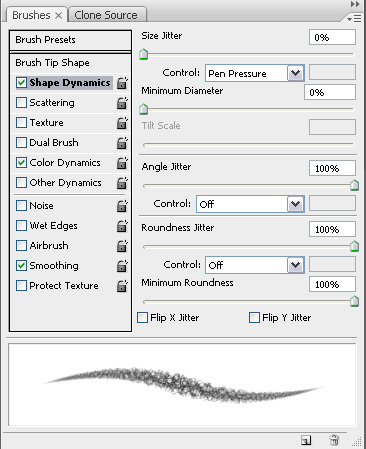The width and height of the screenshot is (366, 449).
Task: Toggle lock icon beside Shape Dynamics
Action: [122, 83]
